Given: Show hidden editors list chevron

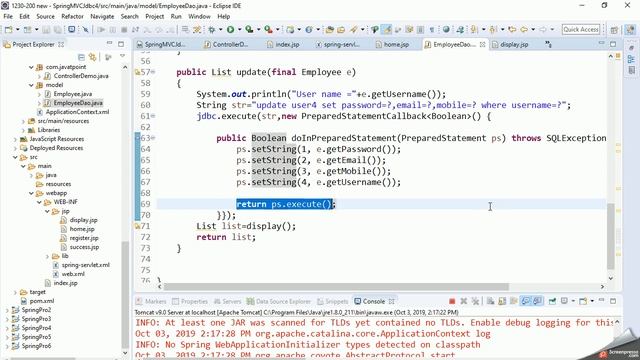Looking at the screenshot, I should pos(549,44).
